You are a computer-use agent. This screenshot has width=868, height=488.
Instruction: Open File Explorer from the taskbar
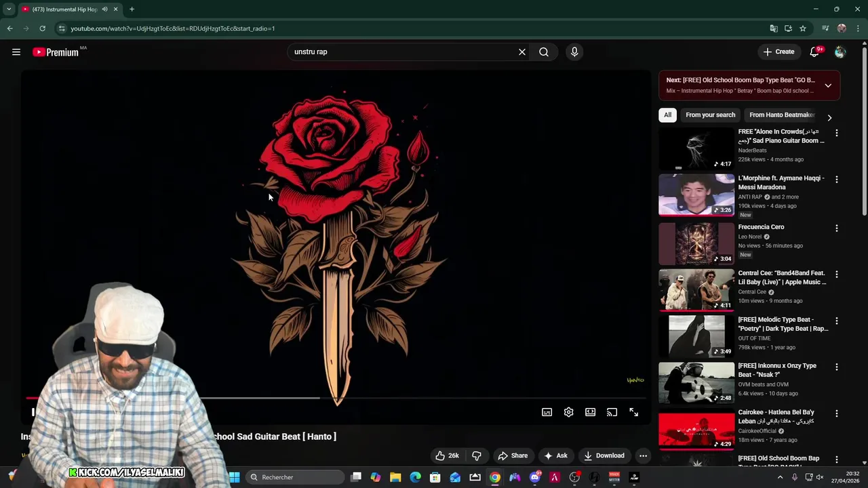395,477
